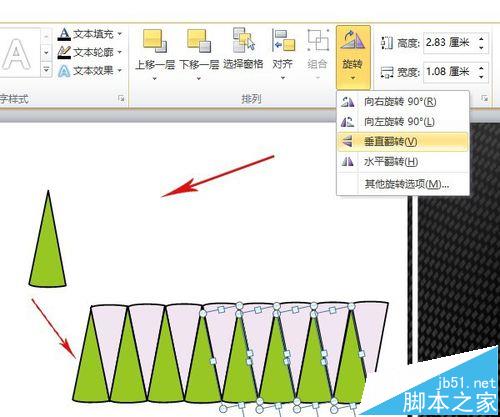Click the Text Fill letter A icon

[64, 34]
